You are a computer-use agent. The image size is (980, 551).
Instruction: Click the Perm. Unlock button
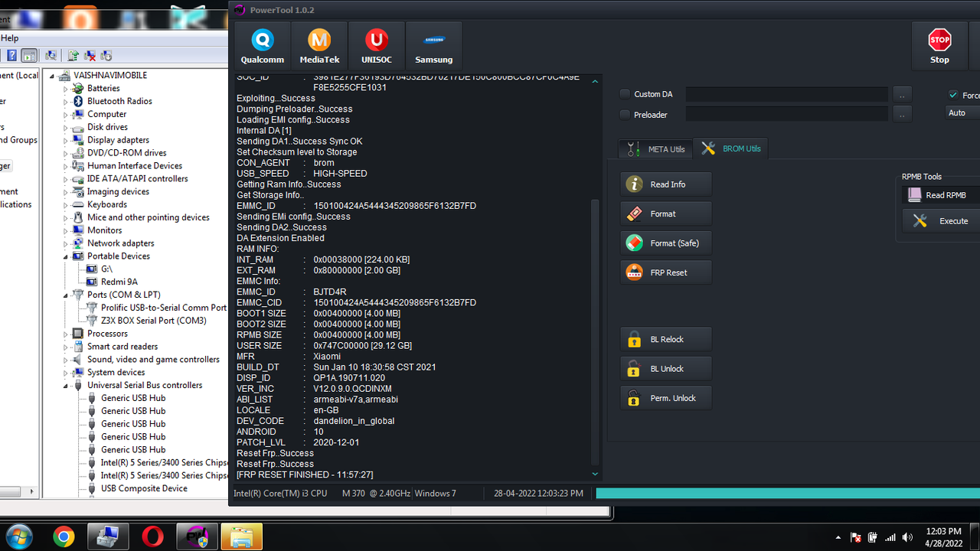pyautogui.click(x=666, y=398)
